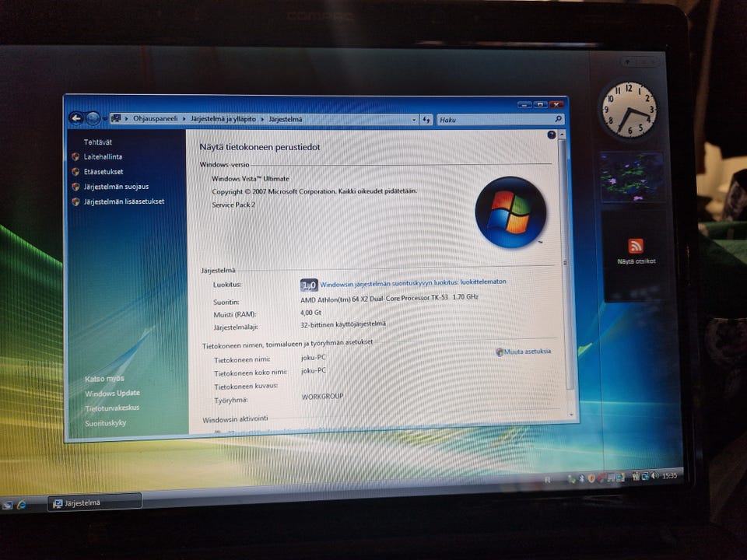Open Tietoturvakeskus under Katso myös
Viewport: 747px width, 560px height.
[x=112, y=408]
